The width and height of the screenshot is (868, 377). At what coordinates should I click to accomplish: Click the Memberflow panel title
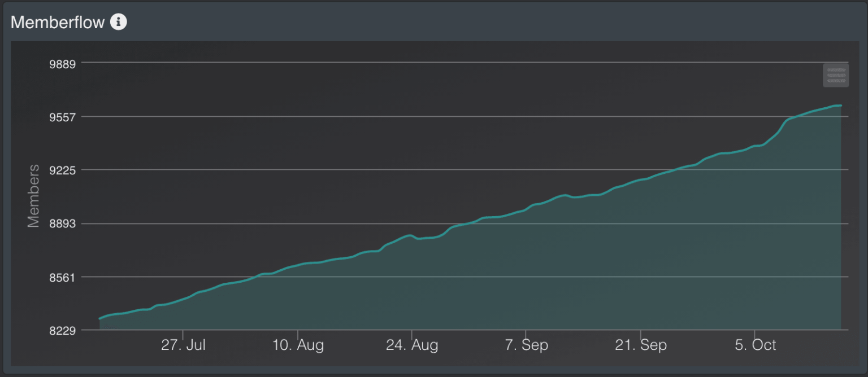pyautogui.click(x=58, y=22)
